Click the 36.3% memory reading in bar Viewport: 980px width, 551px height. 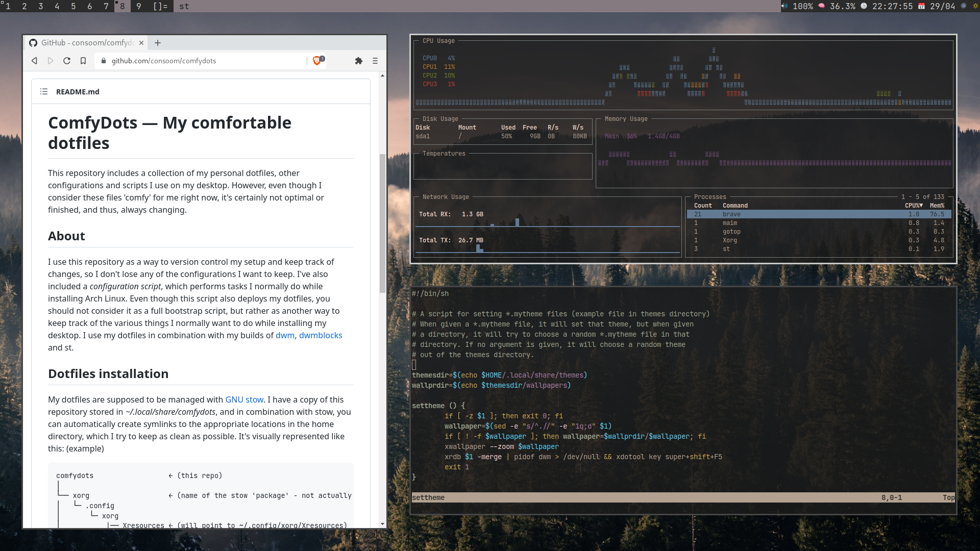842,6
